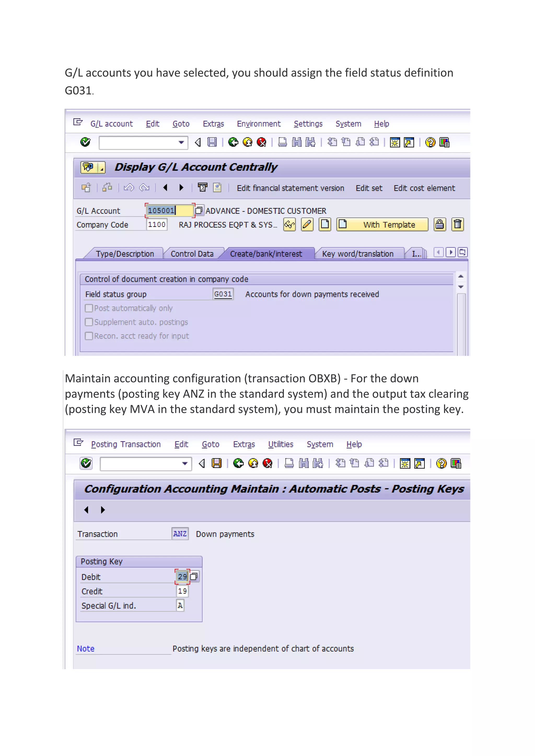535x756 pixels.
Task: Click Company Code field 1100
Action: [156, 225]
